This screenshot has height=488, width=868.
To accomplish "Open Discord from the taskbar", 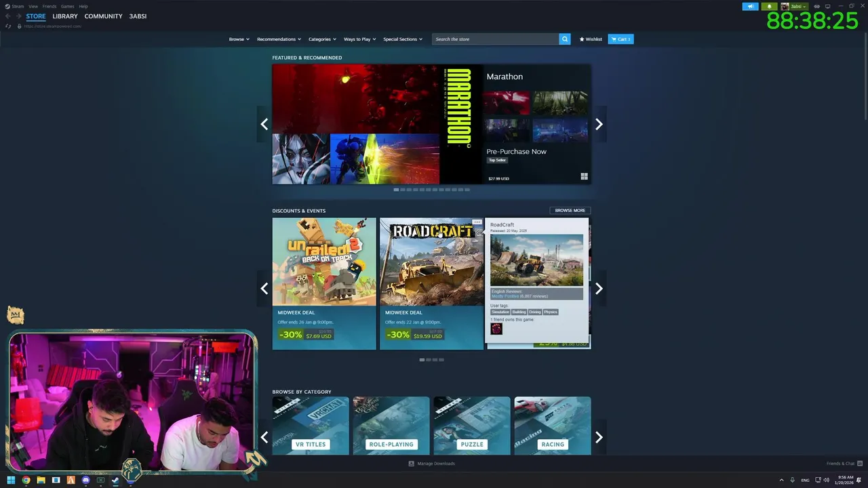I will pyautogui.click(x=85, y=481).
